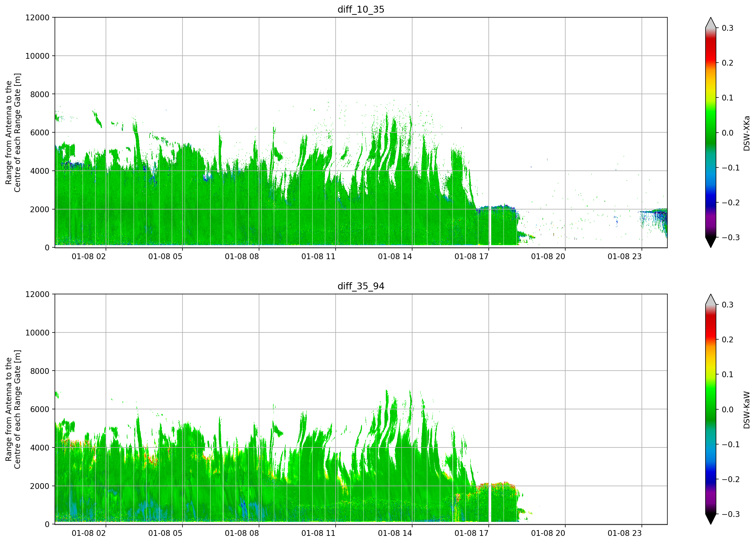The width and height of the screenshot is (756, 543).
Task: Click "−0.2" tick on DSW-XKa colorbar
Action: point(731,203)
